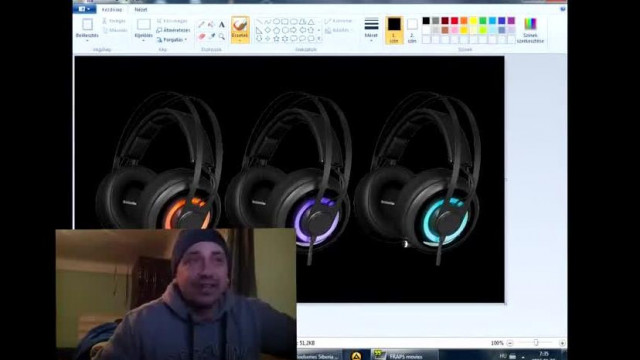Open Színek szerkesztése color editor

pyautogui.click(x=530, y=30)
